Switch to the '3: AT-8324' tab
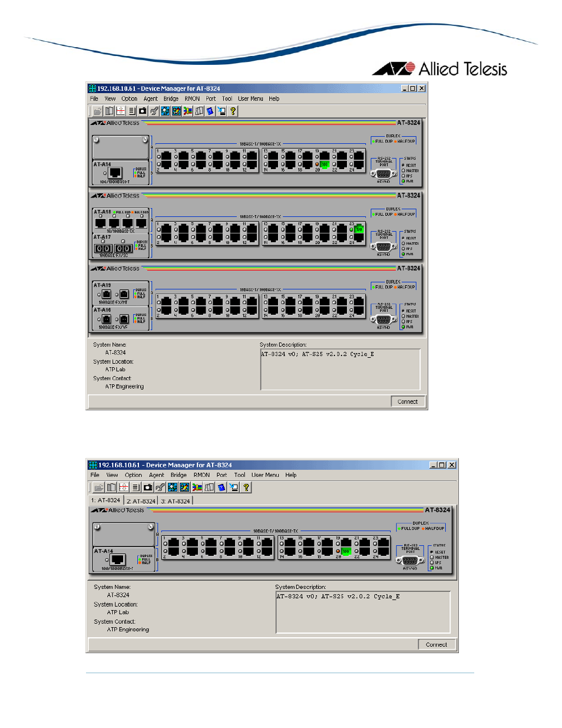 [x=176, y=501]
